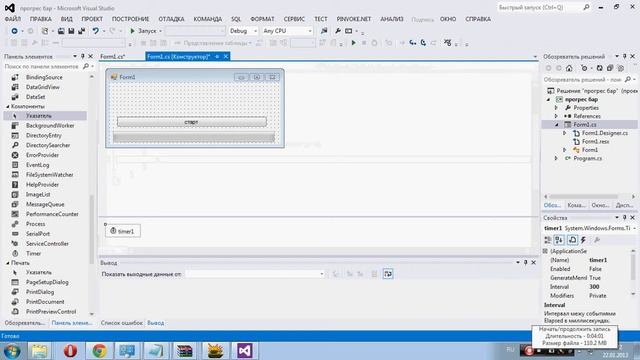The image size is (640, 360).
Task: Click the Windows Start orb
Action: point(11,351)
